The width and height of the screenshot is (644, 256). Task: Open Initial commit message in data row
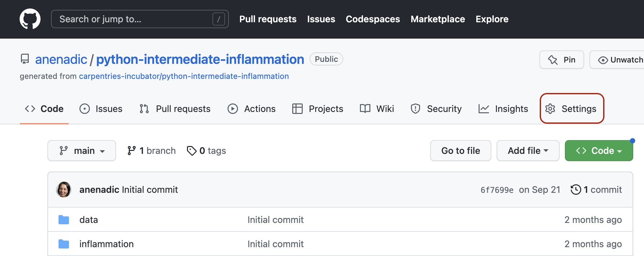(276, 220)
